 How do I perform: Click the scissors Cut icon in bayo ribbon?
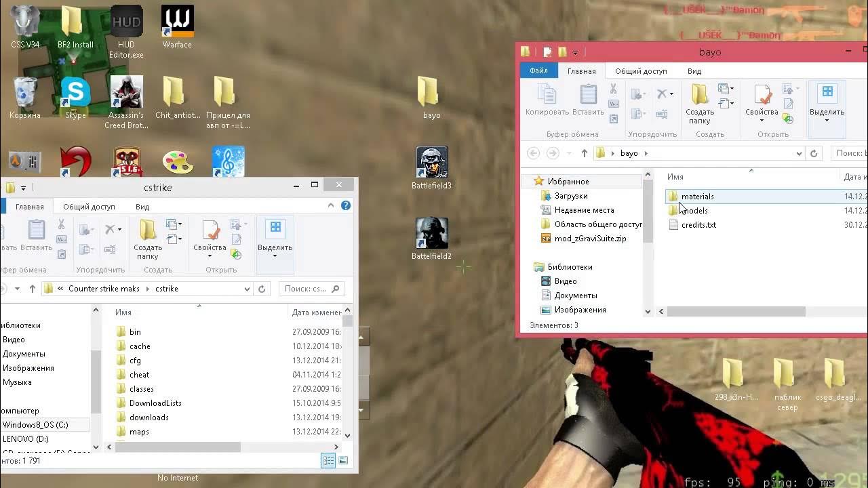pos(613,89)
